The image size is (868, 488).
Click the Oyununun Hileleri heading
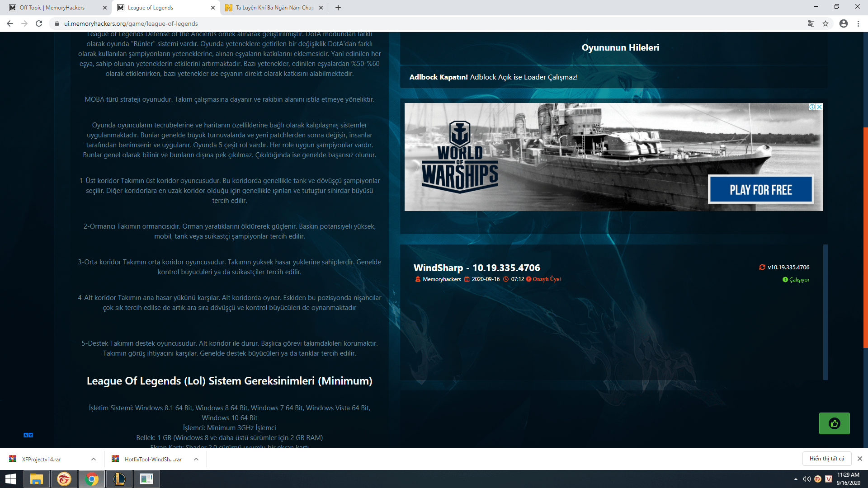pos(620,47)
